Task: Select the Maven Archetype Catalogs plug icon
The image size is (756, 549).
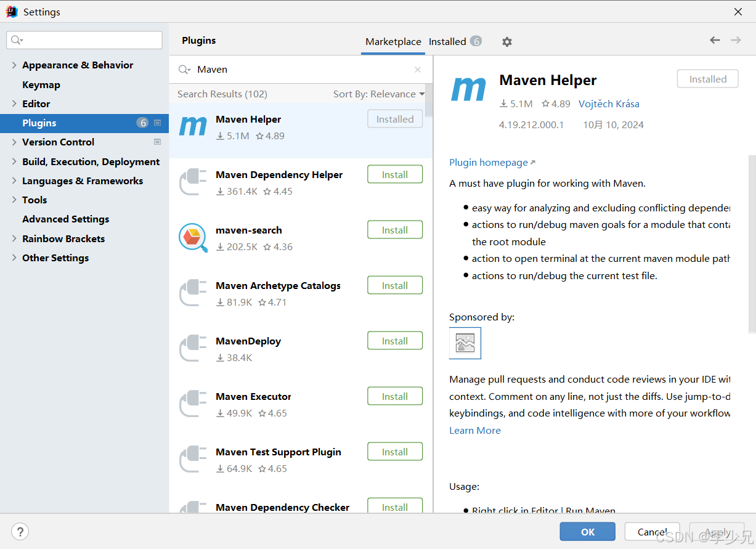Action: (x=193, y=293)
